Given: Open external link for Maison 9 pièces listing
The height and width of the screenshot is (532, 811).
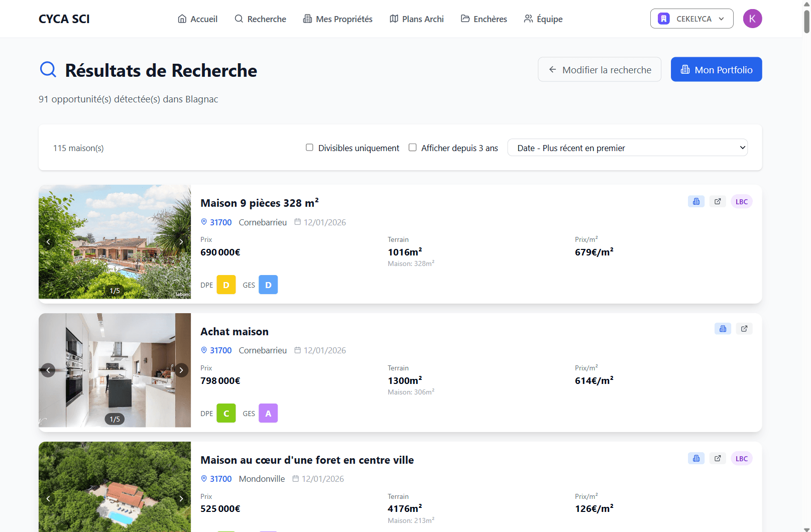Looking at the screenshot, I should point(718,201).
